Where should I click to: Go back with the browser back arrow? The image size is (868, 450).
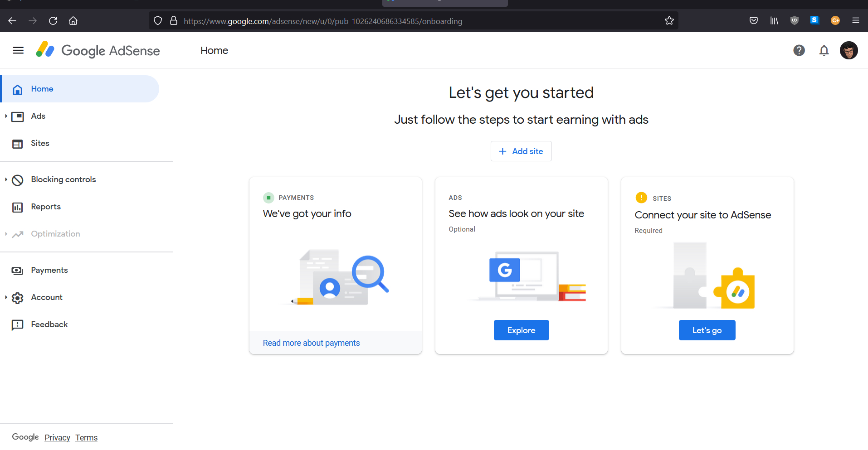(x=12, y=21)
